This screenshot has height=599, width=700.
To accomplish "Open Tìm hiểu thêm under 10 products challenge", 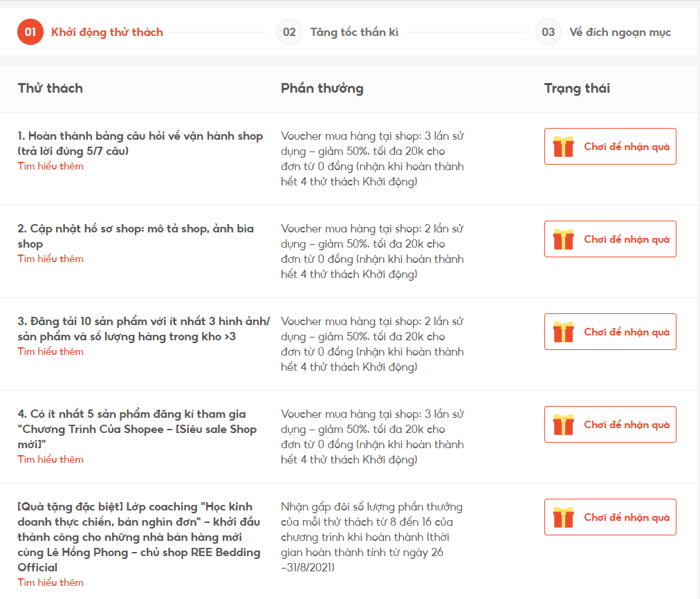I will pos(50,351).
